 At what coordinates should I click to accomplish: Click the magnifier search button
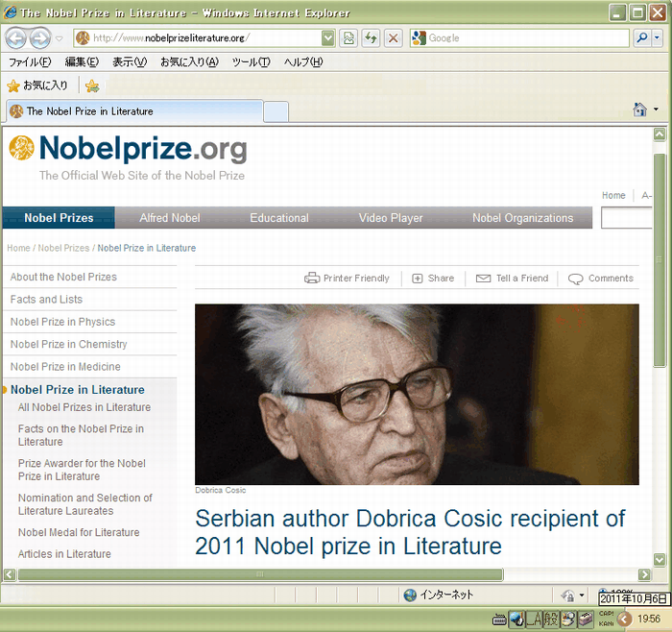[642, 38]
